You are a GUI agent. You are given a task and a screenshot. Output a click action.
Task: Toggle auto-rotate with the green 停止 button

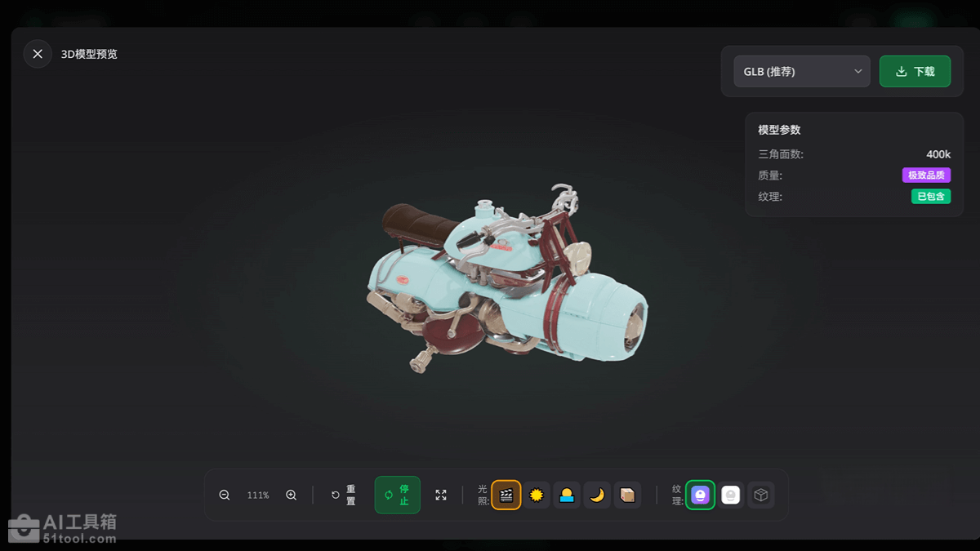[x=398, y=495]
